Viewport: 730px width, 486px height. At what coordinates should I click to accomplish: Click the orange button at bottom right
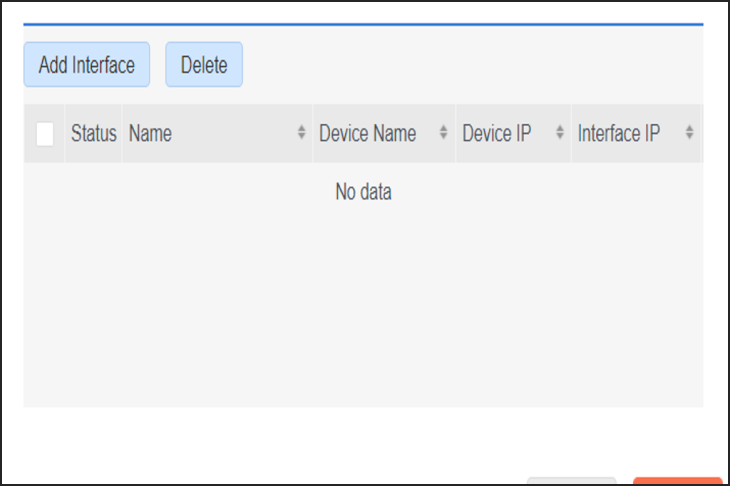pos(677,481)
